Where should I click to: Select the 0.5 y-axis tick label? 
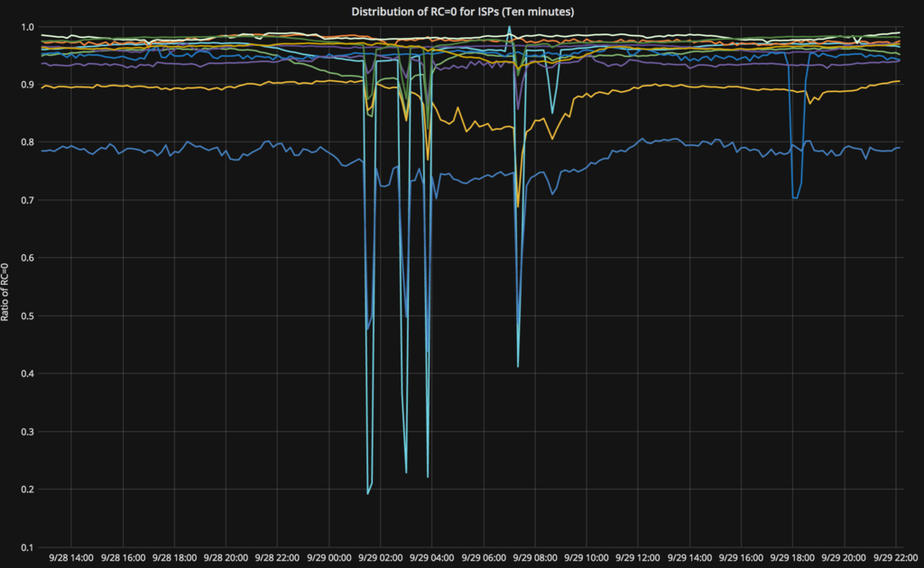coord(27,316)
